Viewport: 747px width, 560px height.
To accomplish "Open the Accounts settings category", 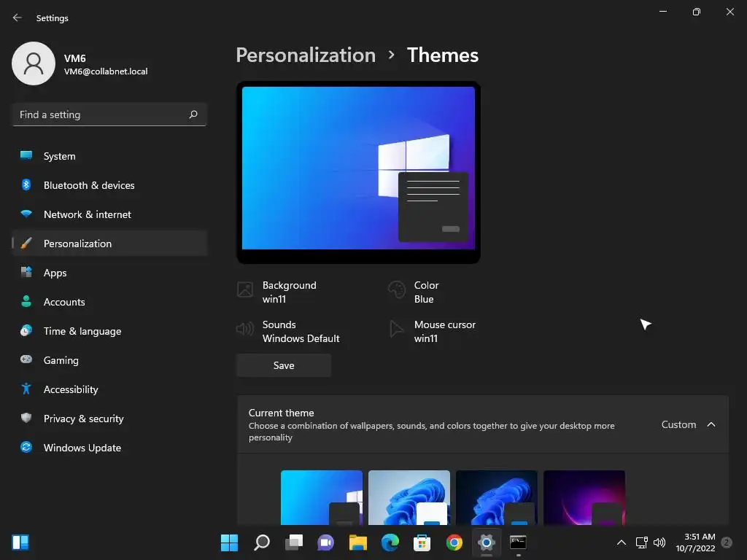I will (109, 302).
